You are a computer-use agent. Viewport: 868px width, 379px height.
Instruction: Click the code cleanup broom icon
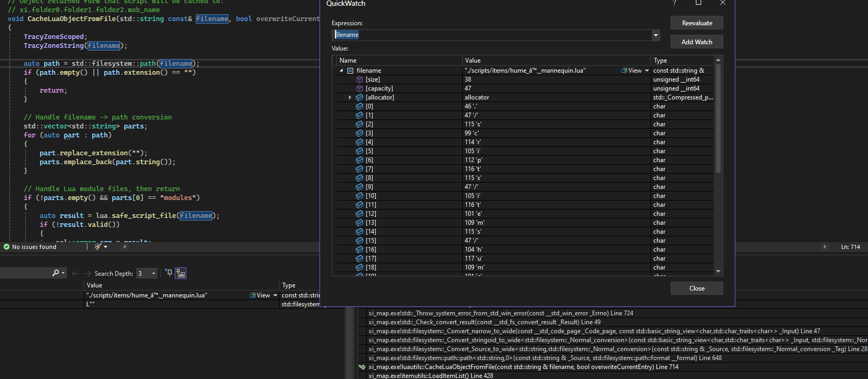coord(98,246)
